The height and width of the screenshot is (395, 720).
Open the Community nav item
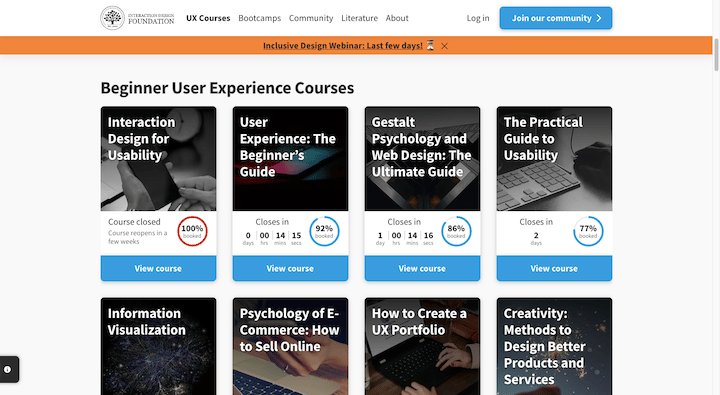tap(311, 18)
